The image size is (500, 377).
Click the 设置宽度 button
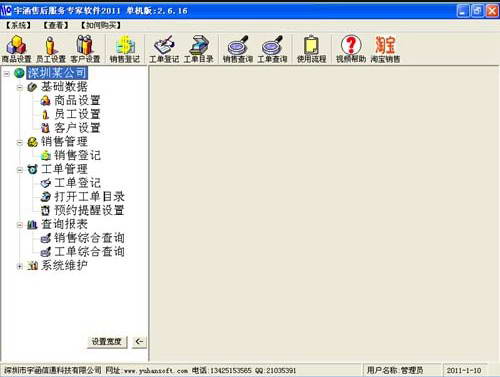107,342
